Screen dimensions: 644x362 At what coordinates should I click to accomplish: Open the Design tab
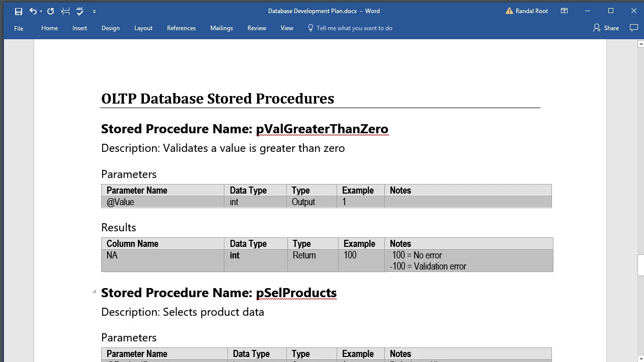(x=110, y=28)
